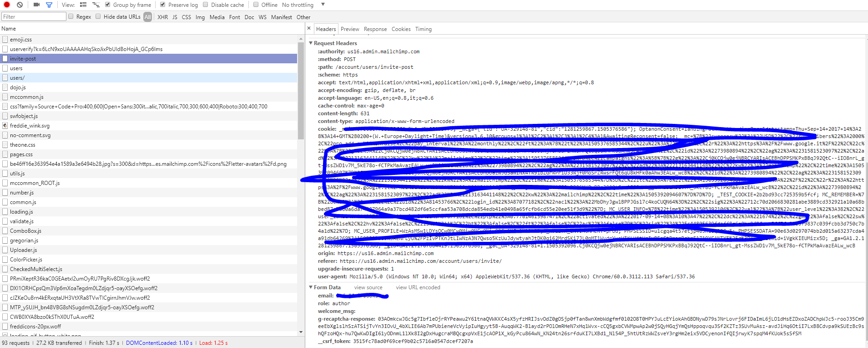The height and width of the screenshot is (348, 868).
Task: Click file icon next to invite-post
Action: pyautogui.click(x=5, y=59)
